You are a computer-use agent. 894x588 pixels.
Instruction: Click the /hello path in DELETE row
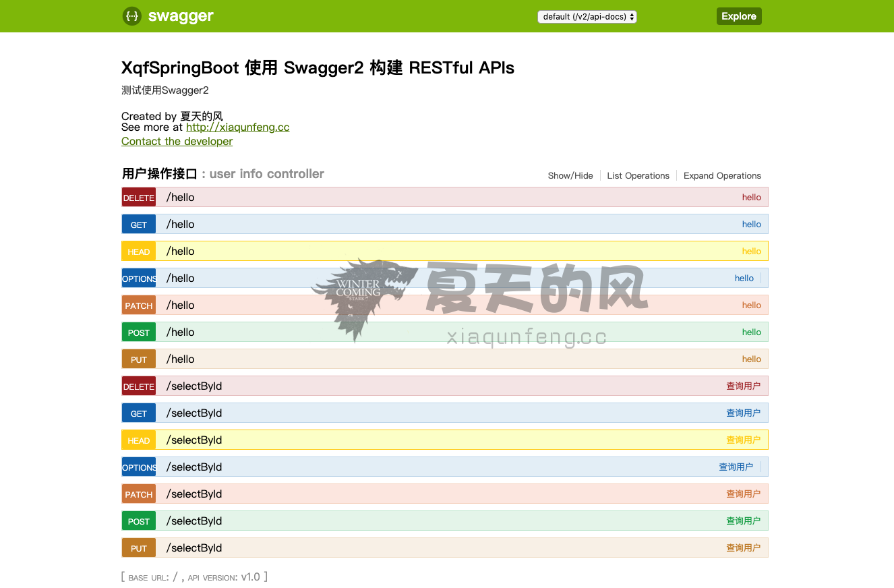point(181,197)
